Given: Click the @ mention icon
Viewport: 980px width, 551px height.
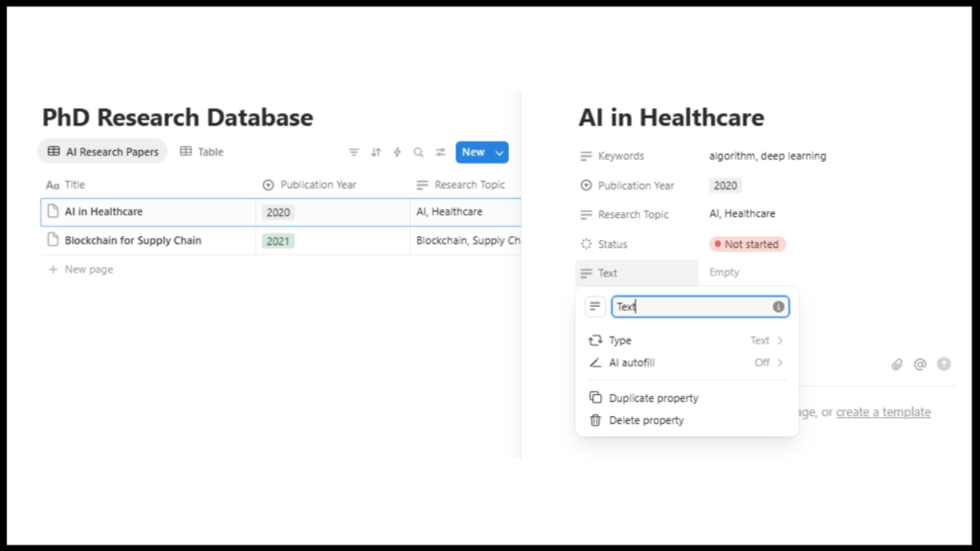Looking at the screenshot, I should (920, 364).
